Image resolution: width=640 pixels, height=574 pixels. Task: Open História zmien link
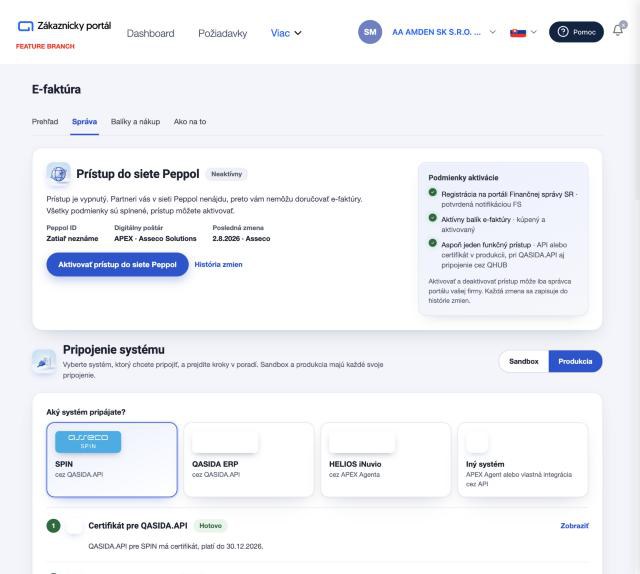218,265
